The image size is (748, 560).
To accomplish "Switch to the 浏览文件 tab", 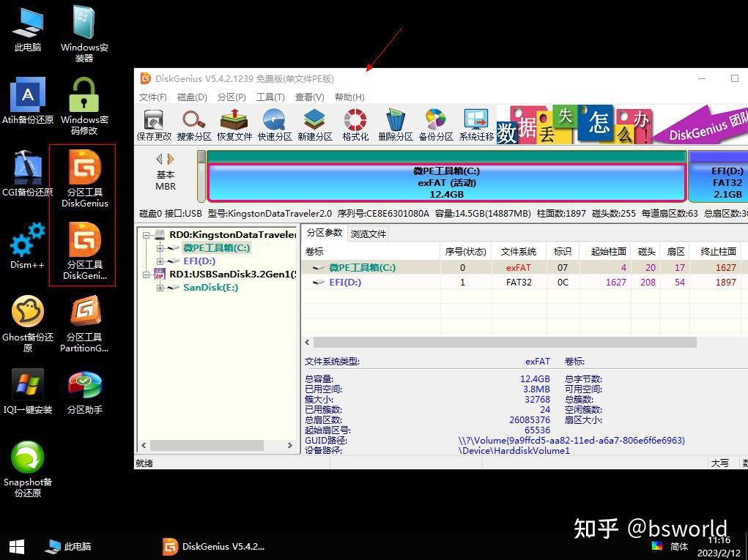I will [x=369, y=234].
